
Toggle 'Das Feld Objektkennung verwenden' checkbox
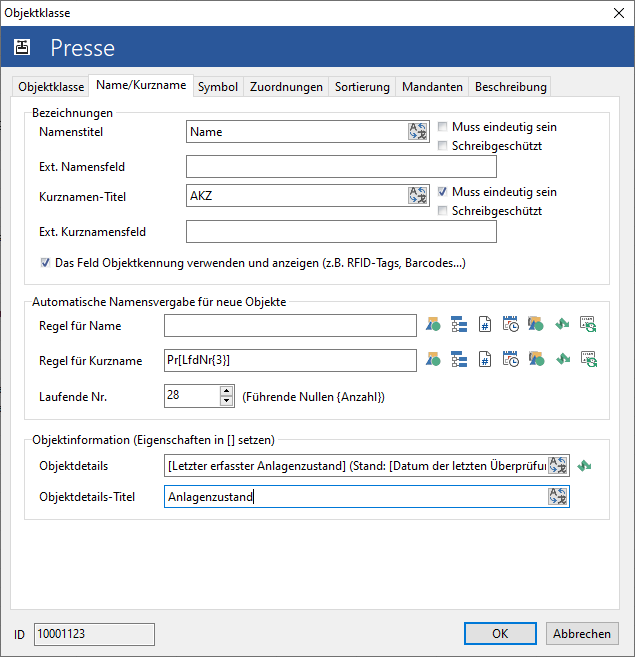point(45,263)
